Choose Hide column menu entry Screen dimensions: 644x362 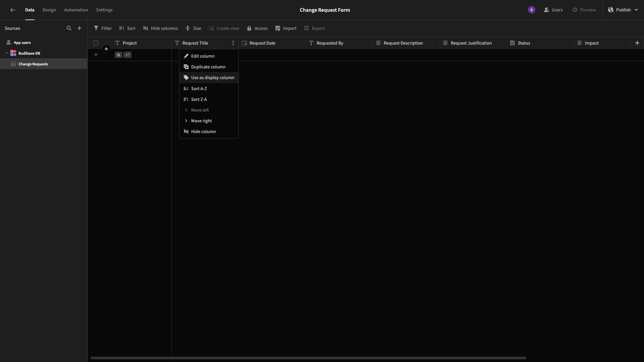[x=209, y=132]
